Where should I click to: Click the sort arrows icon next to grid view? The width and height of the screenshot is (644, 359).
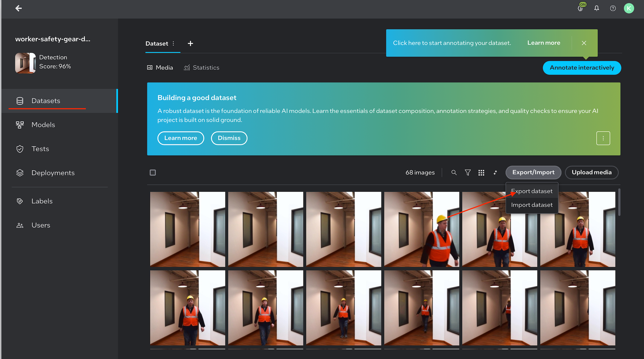tap(495, 172)
